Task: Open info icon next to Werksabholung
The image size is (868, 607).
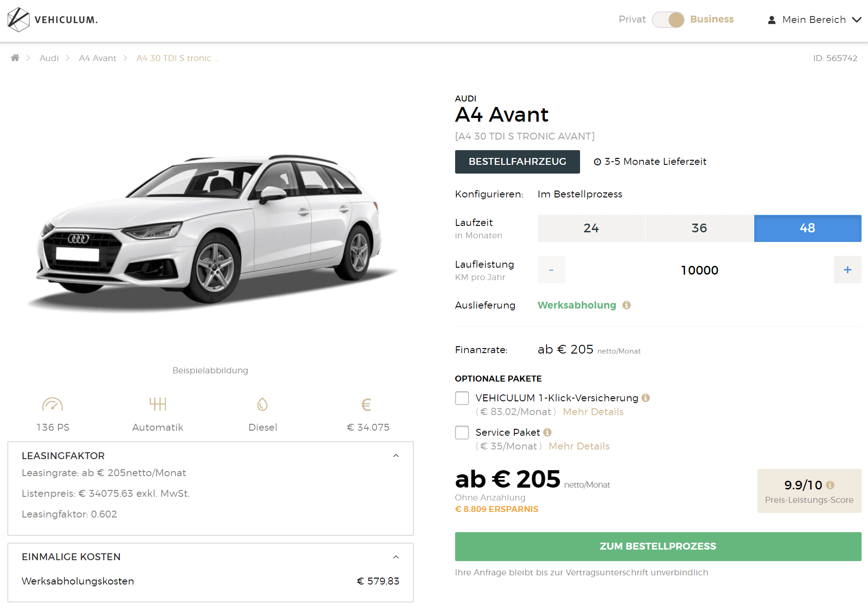Action: tap(626, 305)
